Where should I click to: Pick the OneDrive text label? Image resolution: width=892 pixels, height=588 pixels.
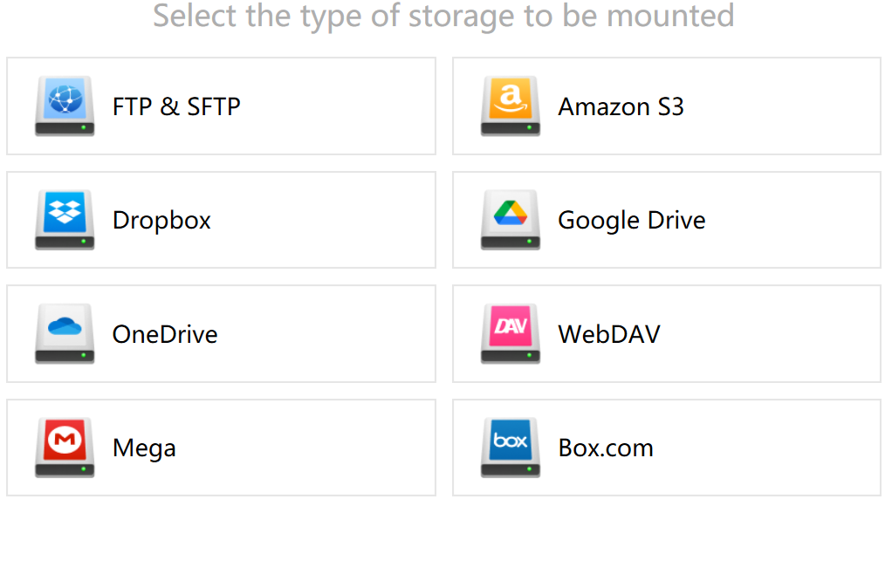click(165, 334)
